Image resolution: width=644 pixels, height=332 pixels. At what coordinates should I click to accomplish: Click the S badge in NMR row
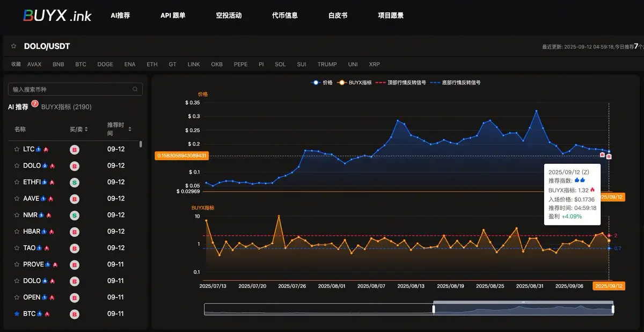pos(75,215)
